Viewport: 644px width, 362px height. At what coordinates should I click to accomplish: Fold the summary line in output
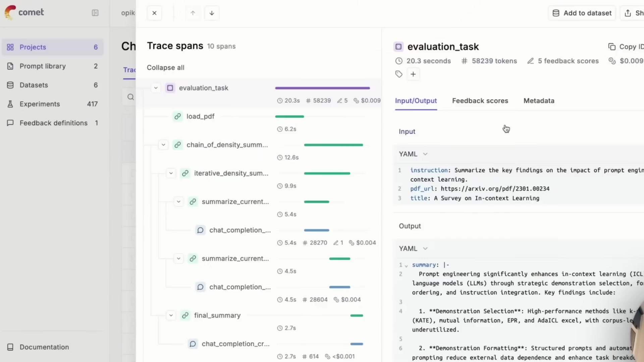pyautogui.click(x=406, y=265)
